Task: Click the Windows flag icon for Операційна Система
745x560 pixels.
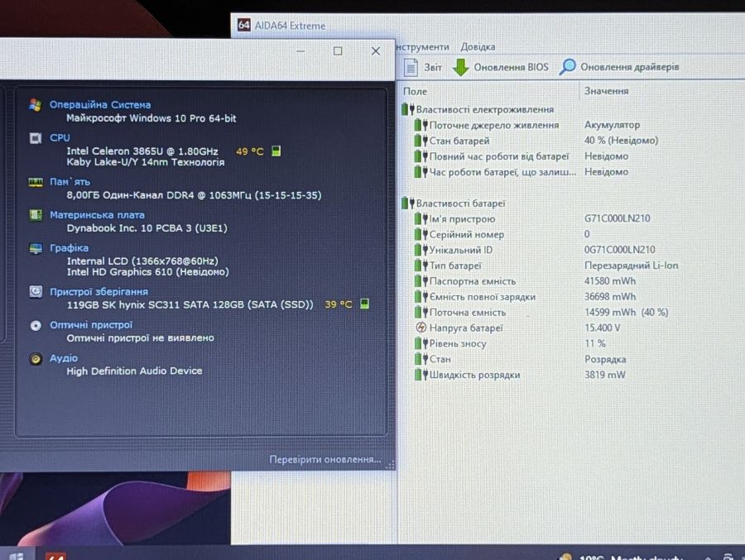Action: point(35,104)
